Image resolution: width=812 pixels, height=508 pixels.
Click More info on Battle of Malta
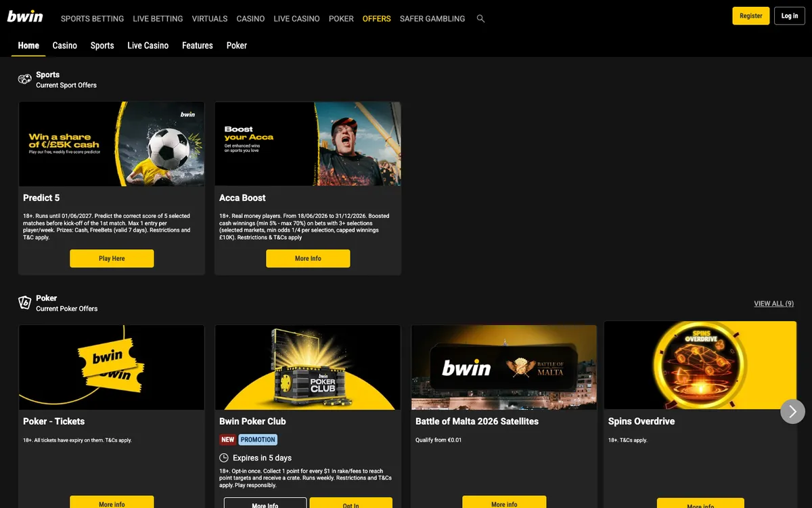504,503
